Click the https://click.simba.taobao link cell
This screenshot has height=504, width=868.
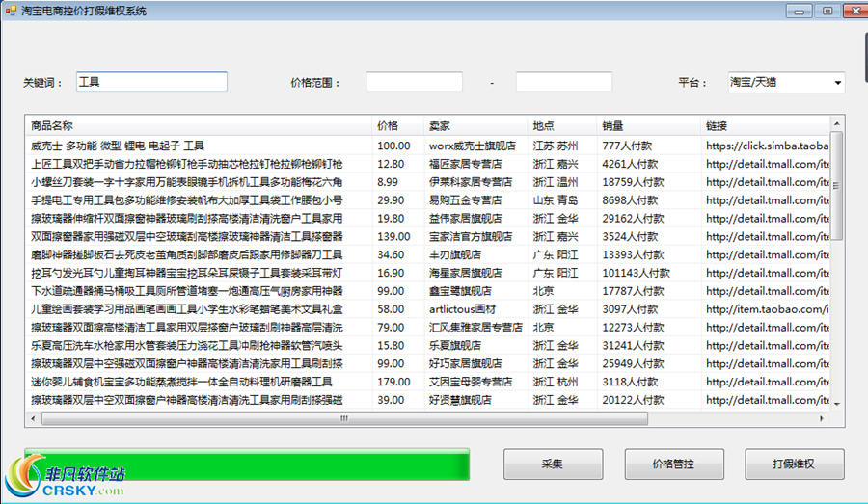coord(768,146)
